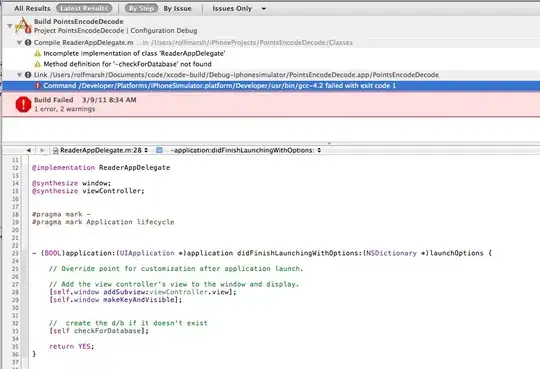Click the warning icon for checkForDatabase method
Viewport: 540px width, 369px height.
38,64
